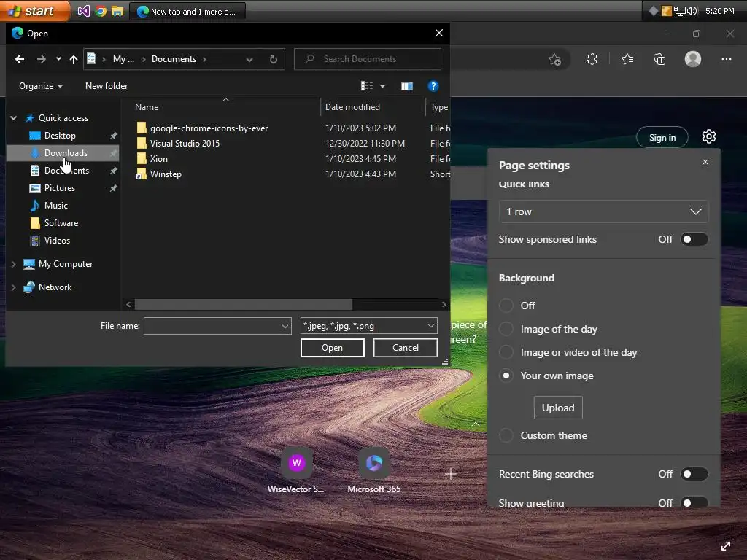Click the Upload button

click(558, 408)
